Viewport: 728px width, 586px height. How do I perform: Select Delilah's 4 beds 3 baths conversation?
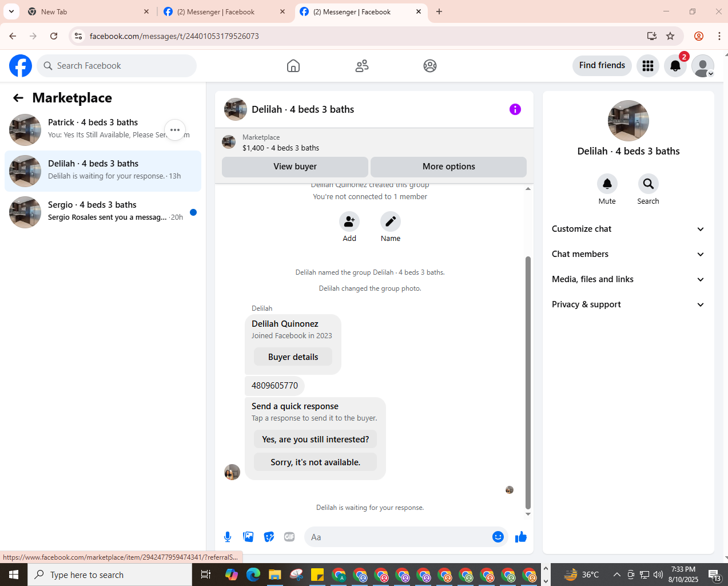pyautogui.click(x=103, y=171)
